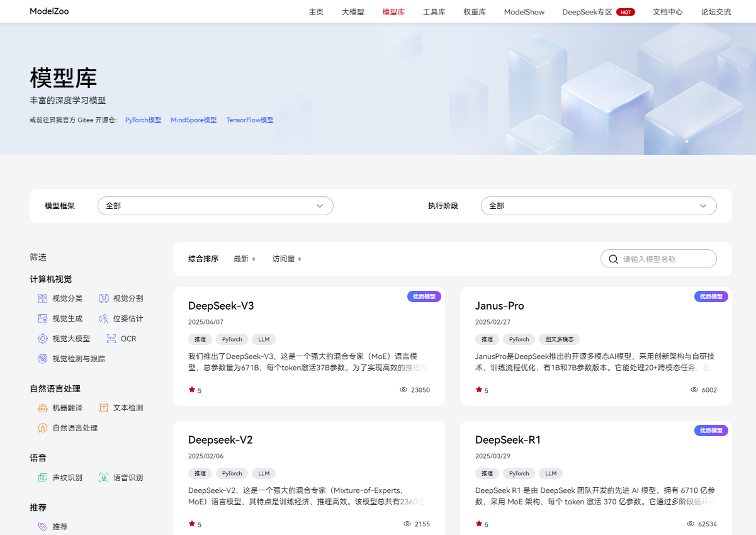Click the 计算机视觉 category heading
Screen dimensions: 756x535
coord(51,279)
